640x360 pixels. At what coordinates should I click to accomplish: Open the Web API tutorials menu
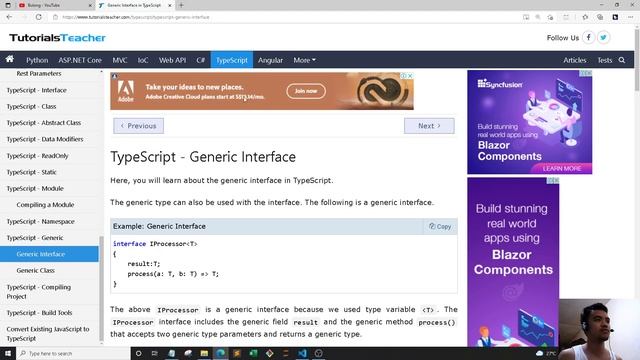tap(172, 60)
